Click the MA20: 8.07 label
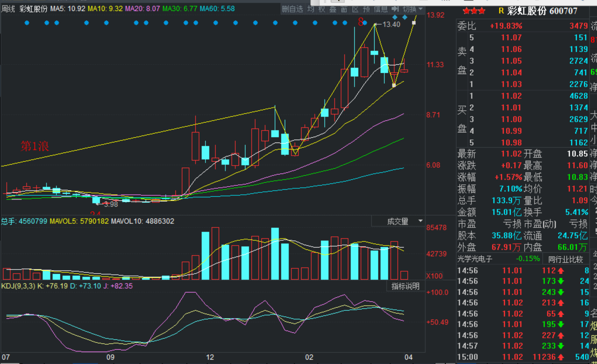Image resolution: width=597 pixels, height=364 pixels. [x=142, y=9]
